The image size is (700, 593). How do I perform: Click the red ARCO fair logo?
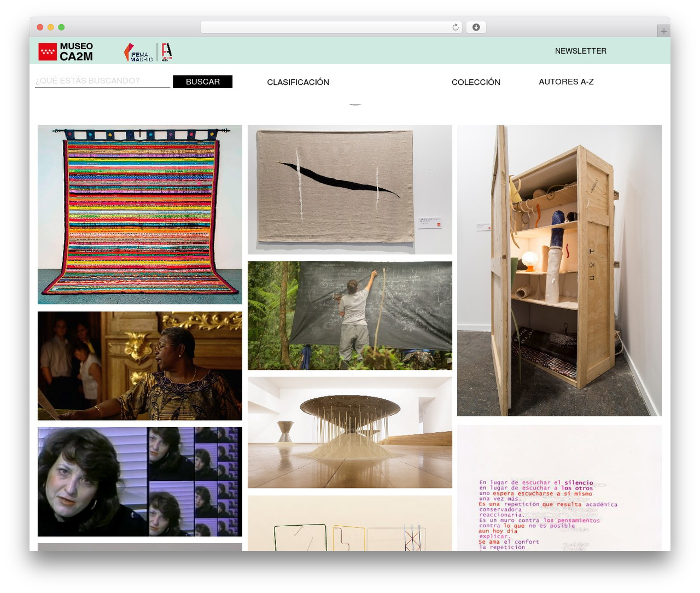pyautogui.click(x=167, y=52)
